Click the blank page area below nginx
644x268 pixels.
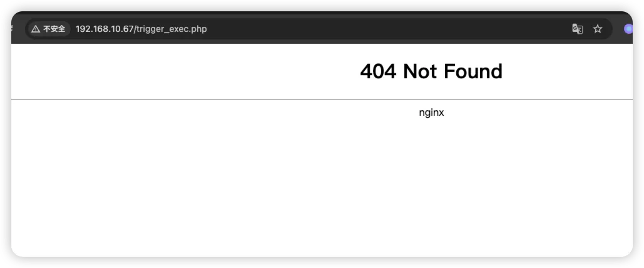tap(431, 185)
